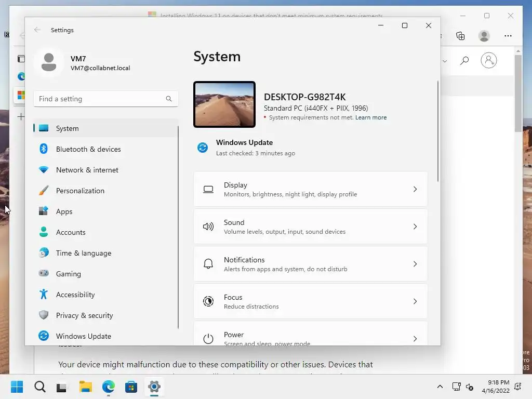The width and height of the screenshot is (532, 399).
Task: Open the Windows Update status tile
Action: coord(246,148)
